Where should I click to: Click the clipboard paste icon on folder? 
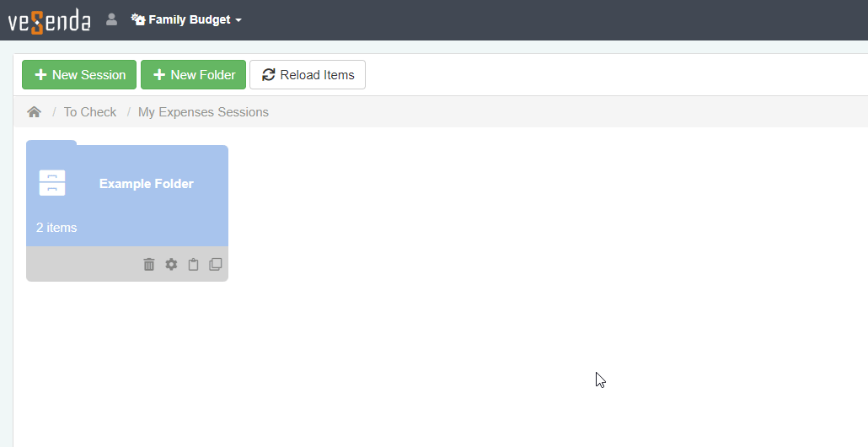click(x=193, y=265)
